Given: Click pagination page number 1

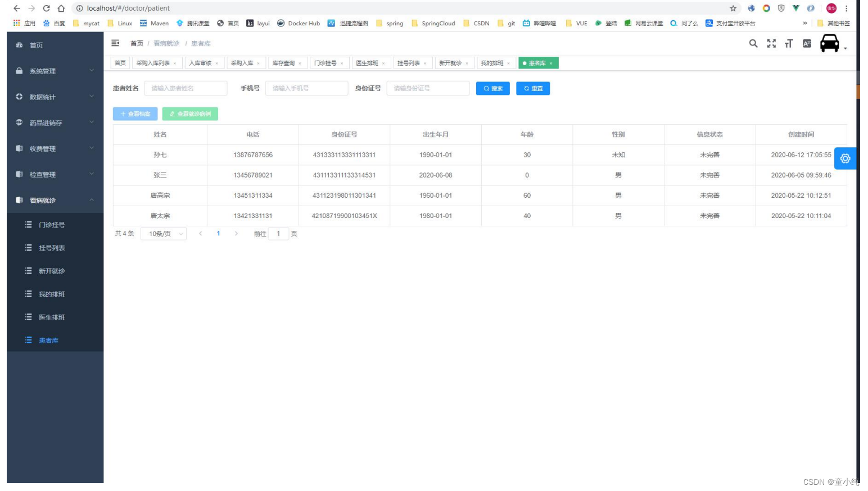Looking at the screenshot, I should (x=218, y=234).
